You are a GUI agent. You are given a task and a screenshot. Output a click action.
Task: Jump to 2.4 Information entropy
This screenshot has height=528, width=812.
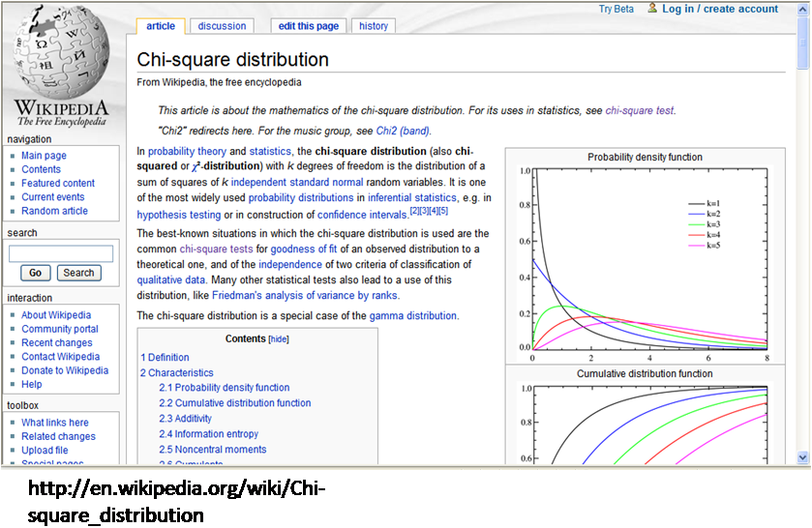(209, 434)
